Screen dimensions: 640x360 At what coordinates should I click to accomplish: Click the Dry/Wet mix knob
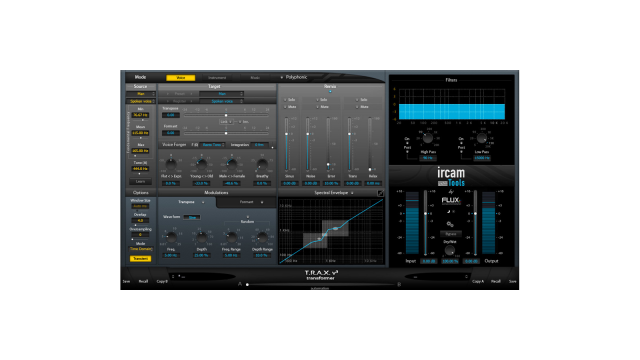pos(450,249)
